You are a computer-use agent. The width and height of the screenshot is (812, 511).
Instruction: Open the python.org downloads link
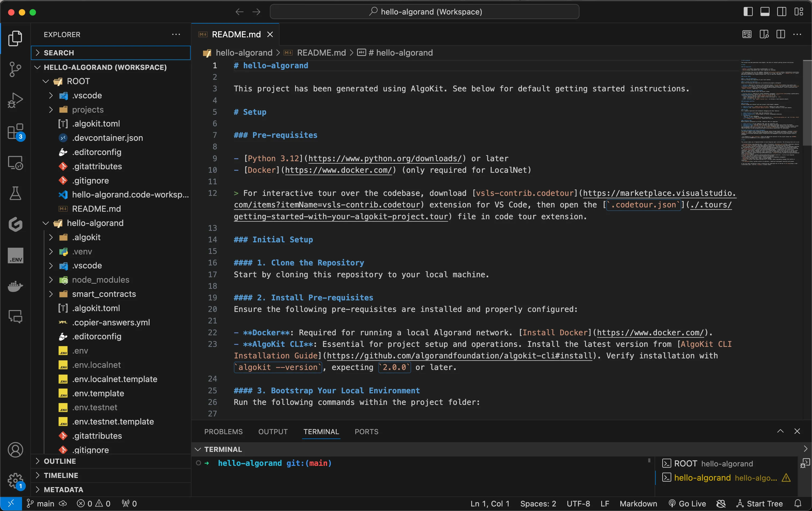[x=385, y=158]
